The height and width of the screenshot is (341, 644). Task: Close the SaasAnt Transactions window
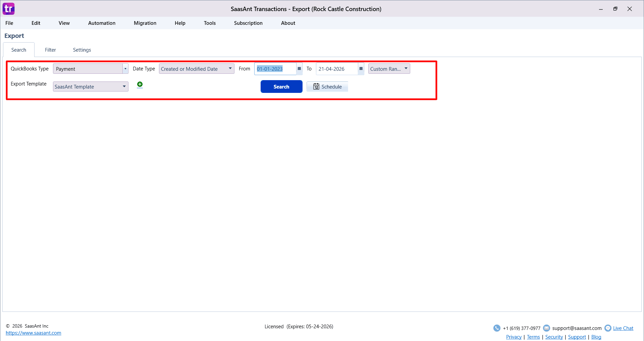pyautogui.click(x=630, y=9)
